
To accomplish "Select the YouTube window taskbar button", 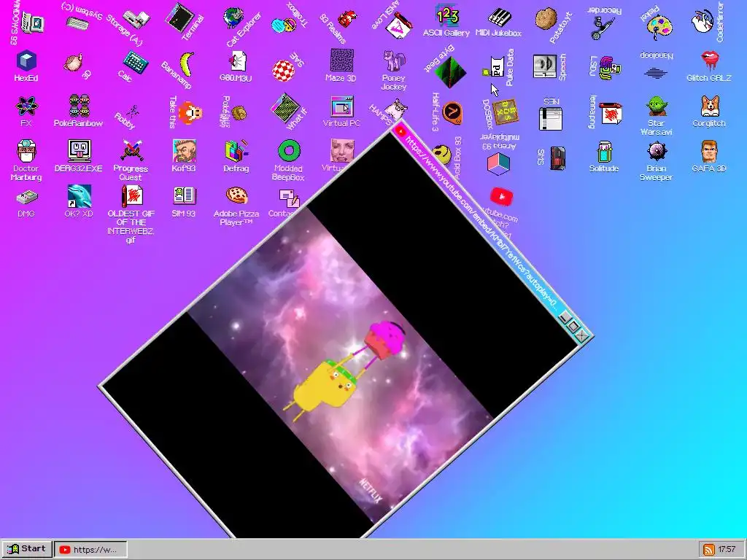I will point(90,550).
